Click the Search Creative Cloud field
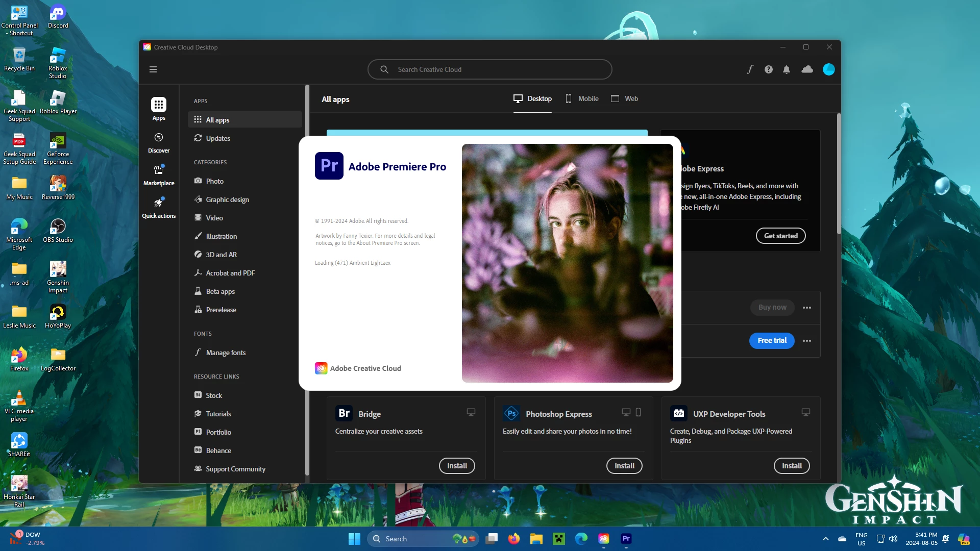 490,69
